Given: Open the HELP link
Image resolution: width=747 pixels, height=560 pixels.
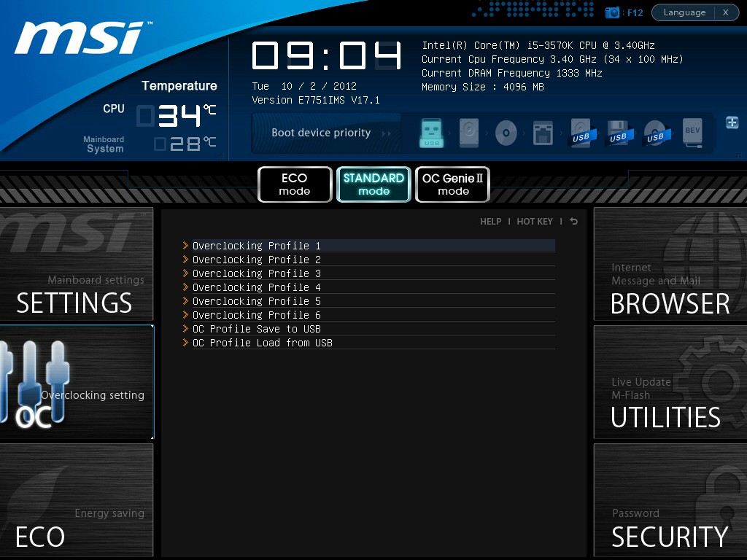Looking at the screenshot, I should coord(491,222).
